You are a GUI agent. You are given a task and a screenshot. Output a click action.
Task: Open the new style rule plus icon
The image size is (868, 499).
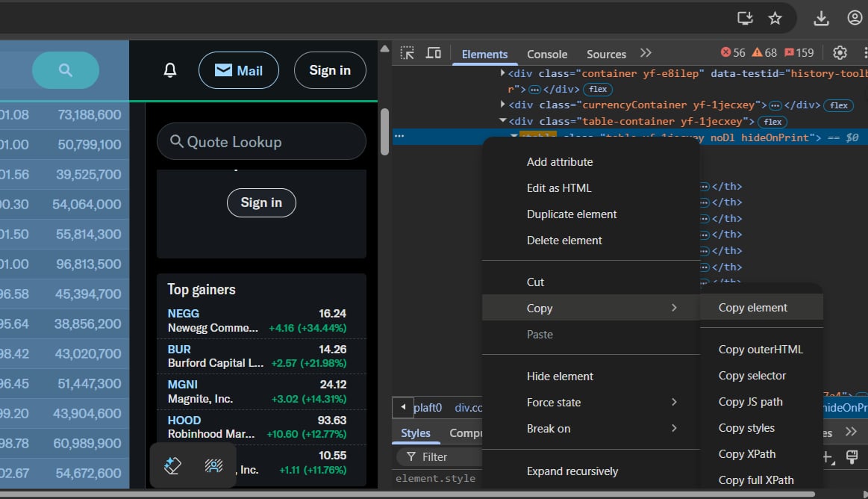(x=826, y=456)
